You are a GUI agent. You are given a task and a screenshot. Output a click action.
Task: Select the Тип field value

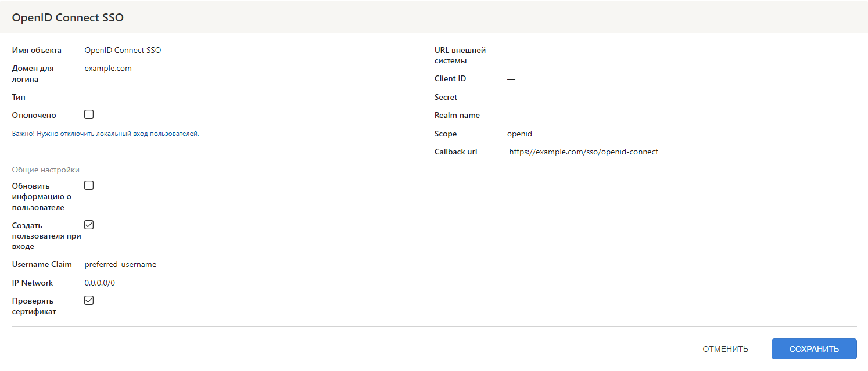tap(89, 97)
